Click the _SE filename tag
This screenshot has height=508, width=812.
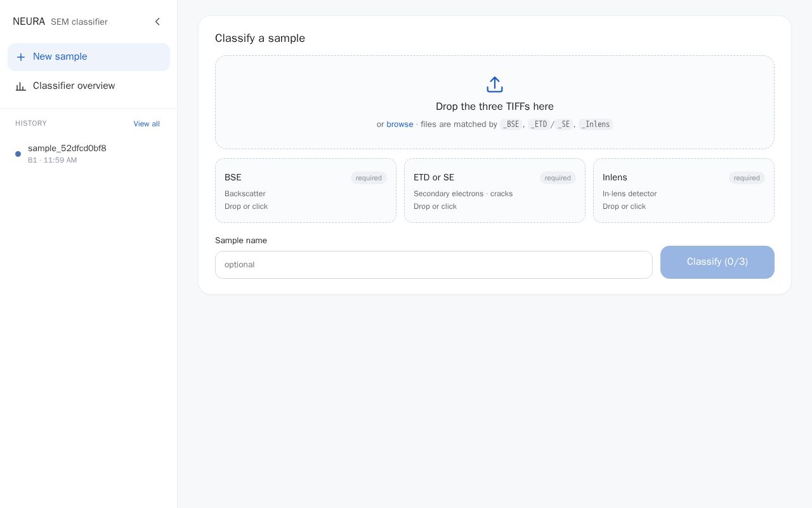[564, 124]
